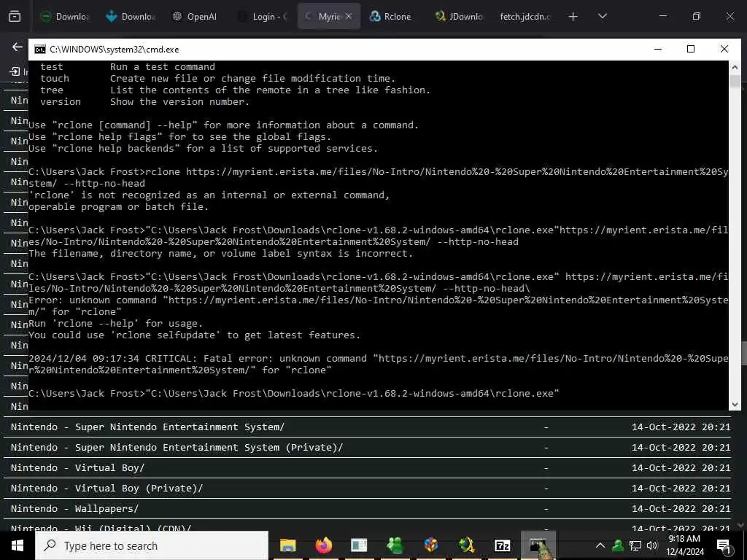The height and width of the screenshot is (560, 747).
Task: Open the colorful cube taskbar app
Action: [x=430, y=545]
